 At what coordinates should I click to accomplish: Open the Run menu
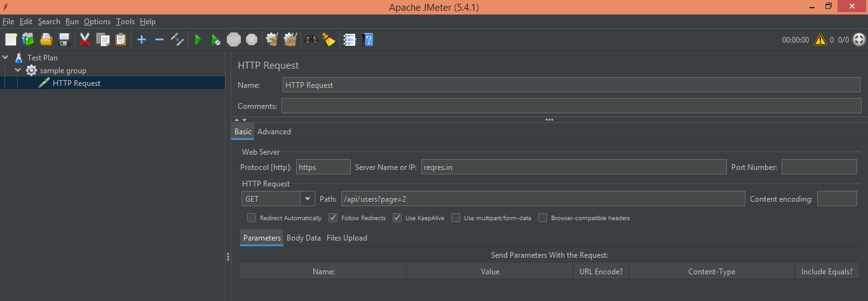72,22
